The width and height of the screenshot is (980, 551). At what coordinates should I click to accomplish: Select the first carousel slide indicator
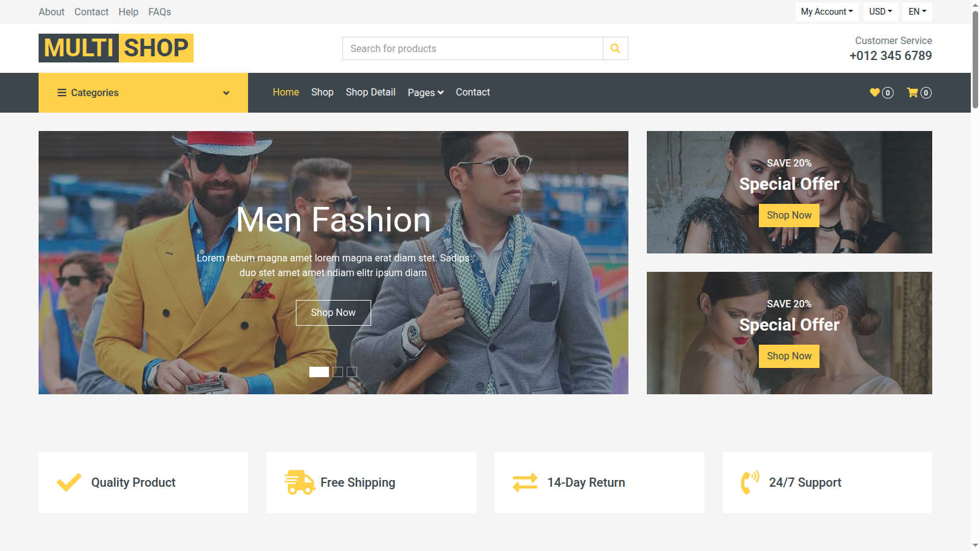[x=319, y=372]
